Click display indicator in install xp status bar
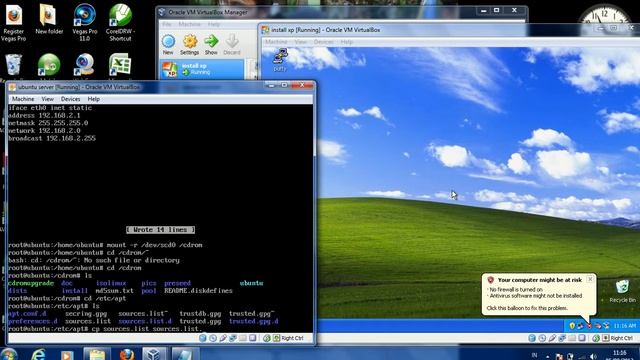 coord(582,338)
